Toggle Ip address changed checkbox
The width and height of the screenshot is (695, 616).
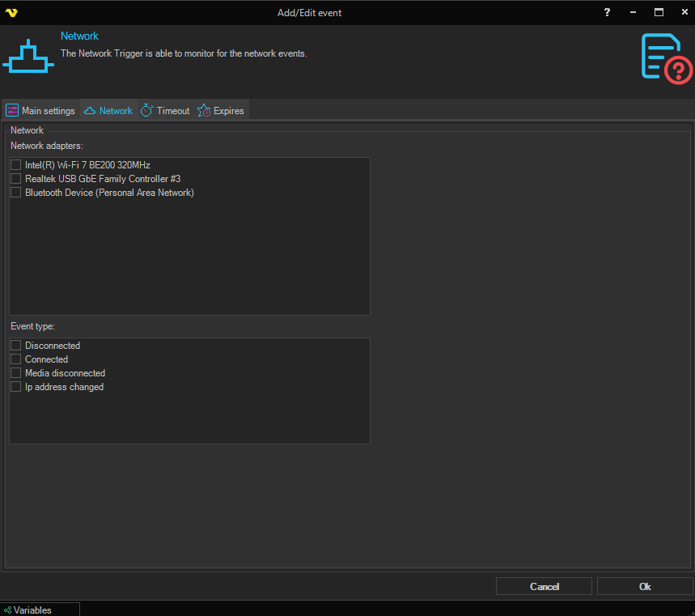[15, 387]
